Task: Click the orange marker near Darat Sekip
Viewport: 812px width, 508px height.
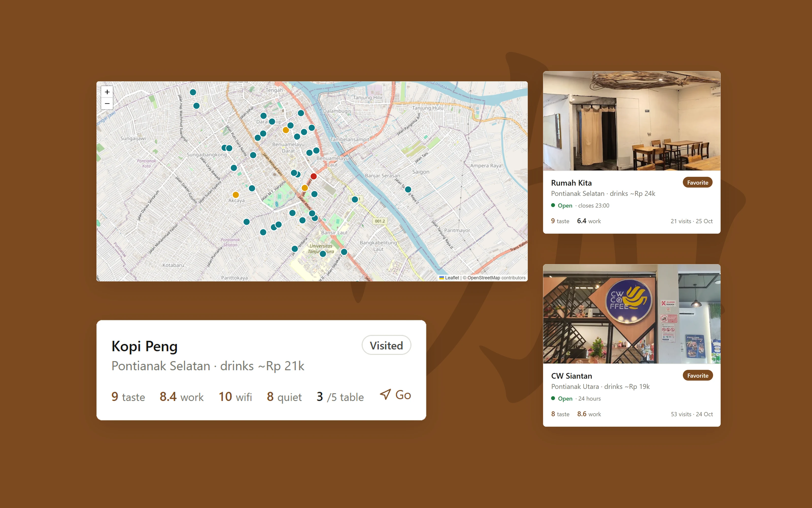Action: [x=286, y=130]
